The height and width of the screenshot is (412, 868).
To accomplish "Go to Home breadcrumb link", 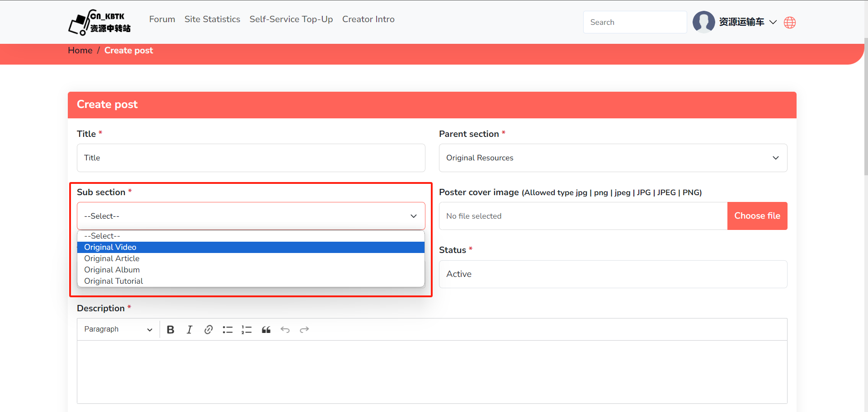I will pos(80,51).
